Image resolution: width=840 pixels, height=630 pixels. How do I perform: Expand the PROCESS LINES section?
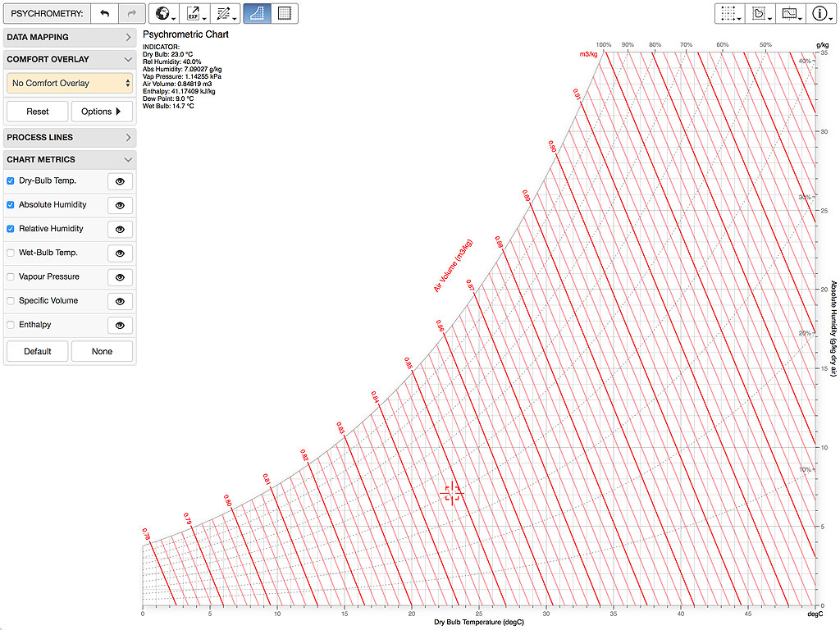70,138
